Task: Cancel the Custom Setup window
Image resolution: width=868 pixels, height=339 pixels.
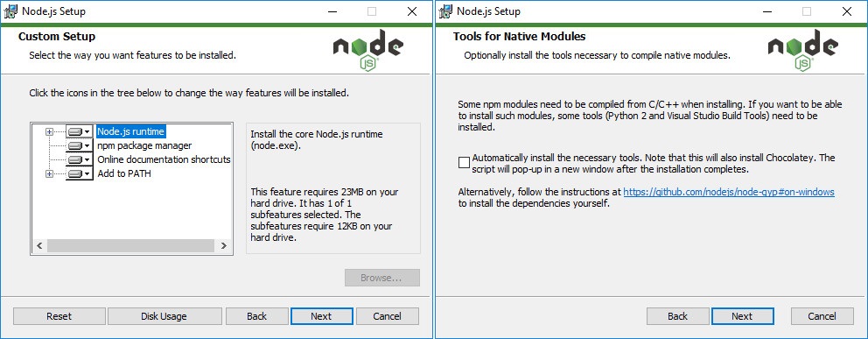Action: point(387,316)
